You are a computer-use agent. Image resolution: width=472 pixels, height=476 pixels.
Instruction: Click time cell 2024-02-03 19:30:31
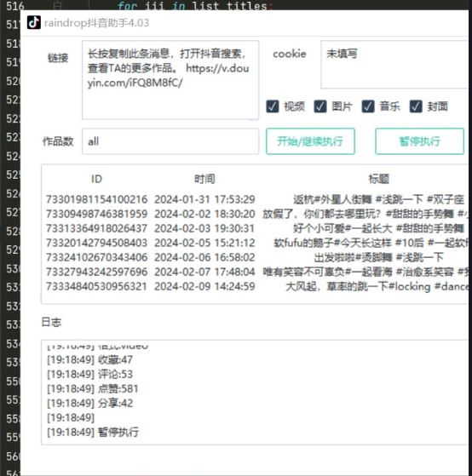point(204,228)
